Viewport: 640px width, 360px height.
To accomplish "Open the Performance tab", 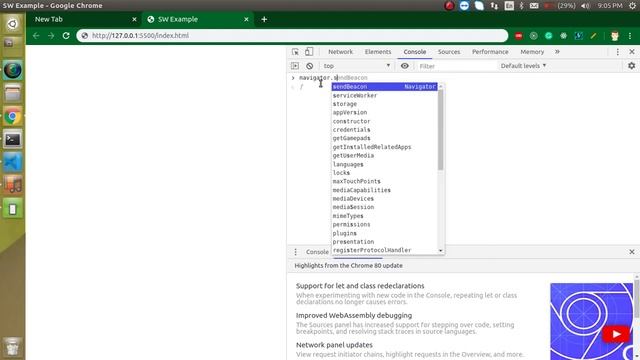I will [490, 52].
